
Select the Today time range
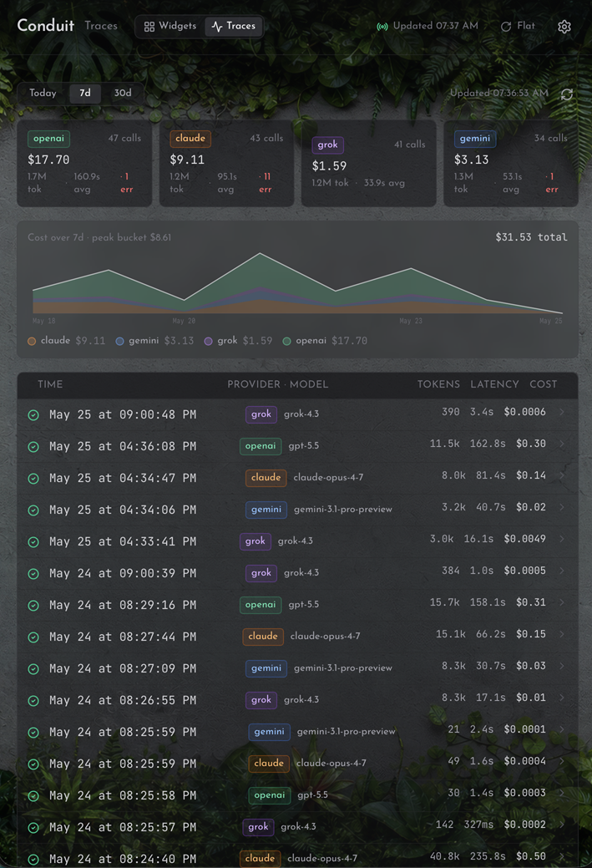pos(43,93)
